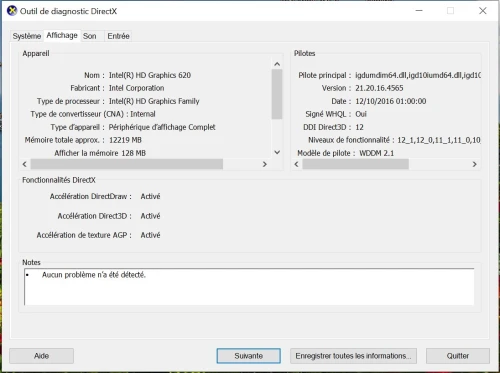Click the 'Appareil' group label
The width and height of the screenshot is (500, 373).
coord(36,53)
